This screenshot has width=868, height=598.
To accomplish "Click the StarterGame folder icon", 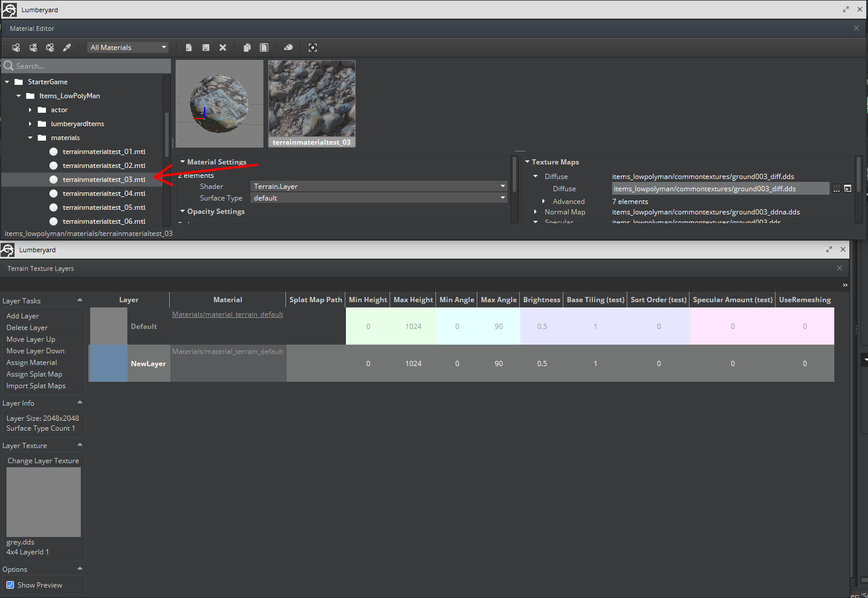I will click(19, 82).
